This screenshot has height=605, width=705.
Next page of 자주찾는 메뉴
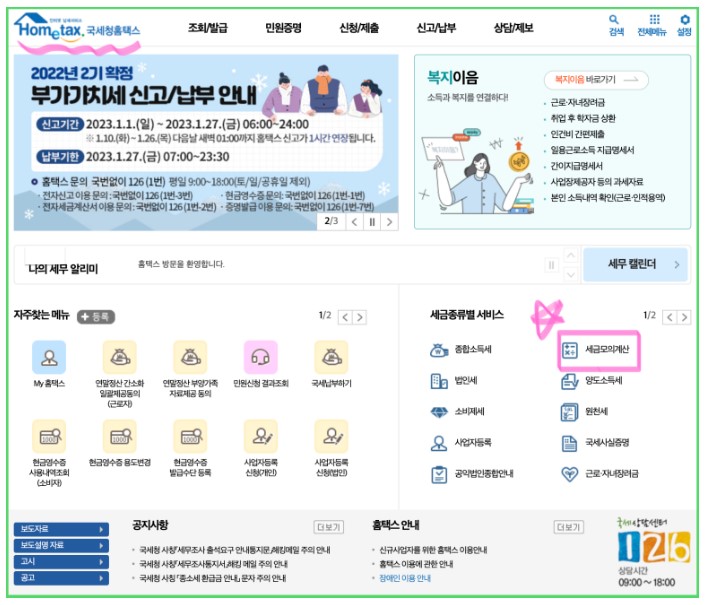[x=360, y=317]
